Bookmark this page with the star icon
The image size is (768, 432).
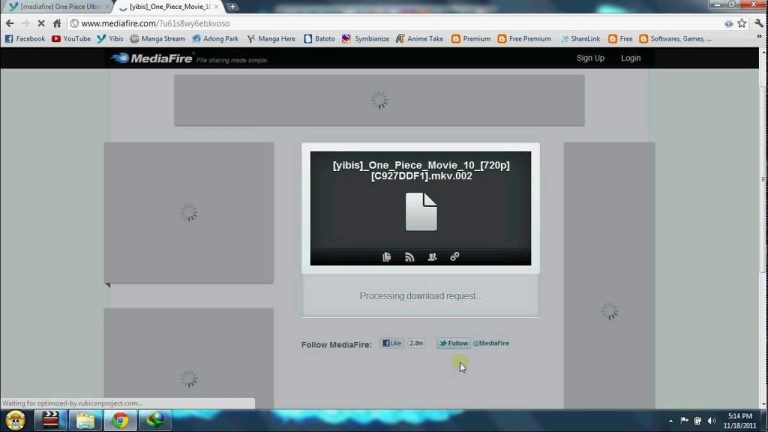pos(742,23)
